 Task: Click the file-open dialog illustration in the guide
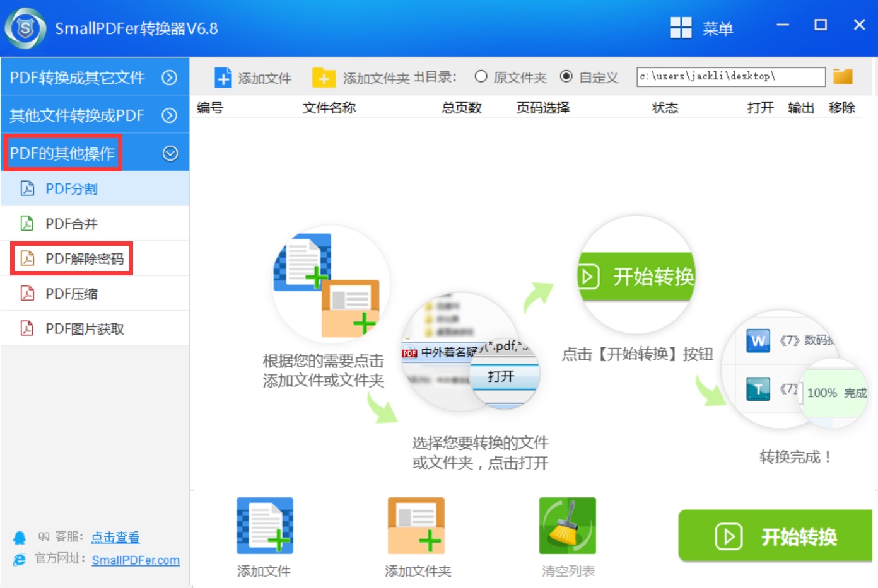(x=470, y=352)
